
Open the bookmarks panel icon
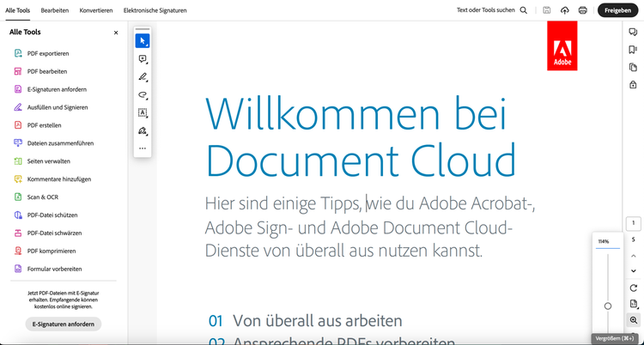point(633,50)
